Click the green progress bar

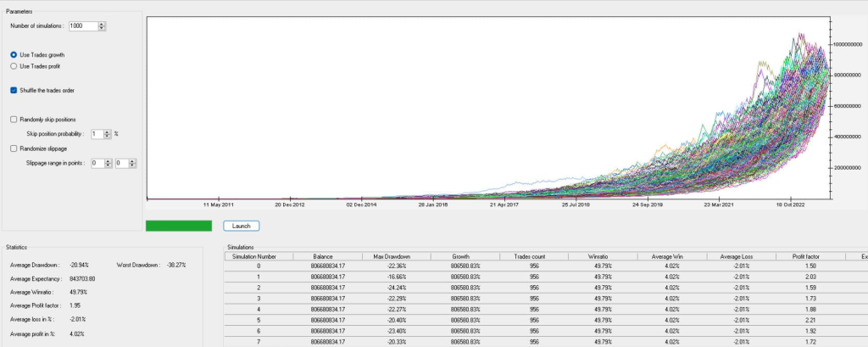coord(179,226)
